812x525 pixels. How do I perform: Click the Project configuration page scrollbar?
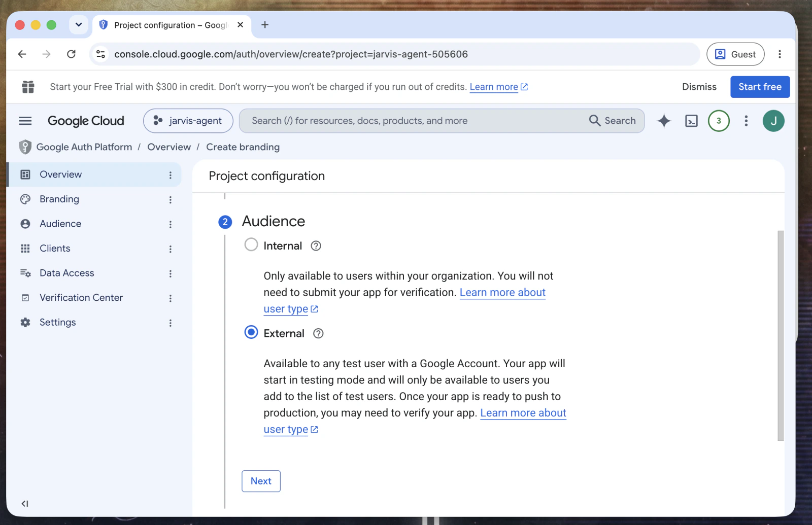pyautogui.click(x=781, y=335)
